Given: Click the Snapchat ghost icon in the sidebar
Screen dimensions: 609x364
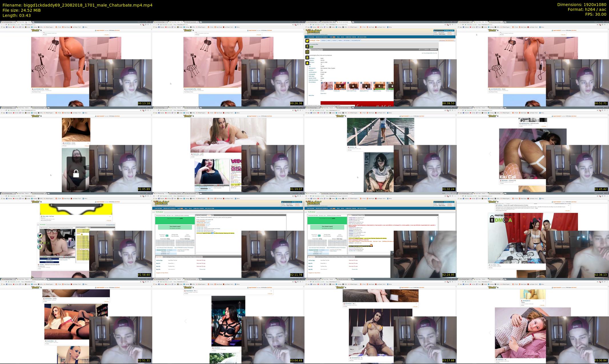Looking at the screenshot, I should click(x=307, y=63).
